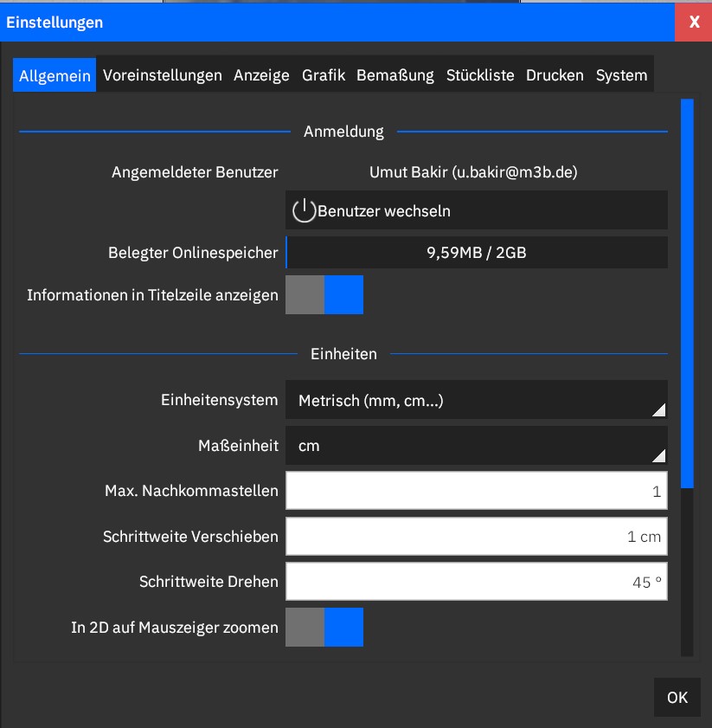
Task: Open the Einheitensystem dropdown
Action: (476, 400)
